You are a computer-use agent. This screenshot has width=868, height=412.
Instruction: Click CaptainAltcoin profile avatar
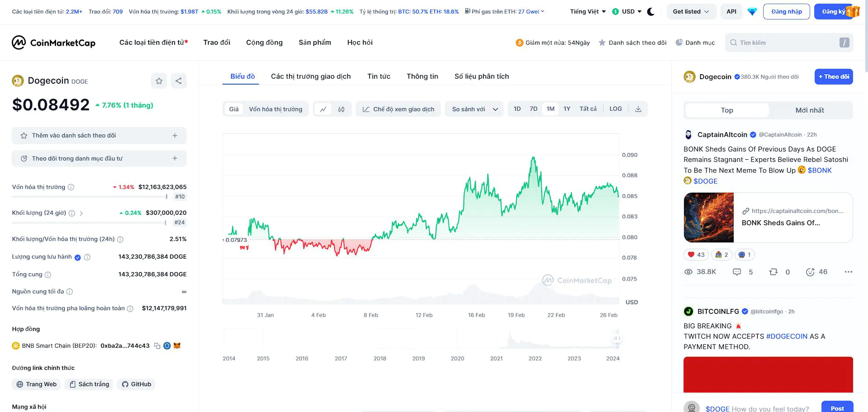pos(689,135)
